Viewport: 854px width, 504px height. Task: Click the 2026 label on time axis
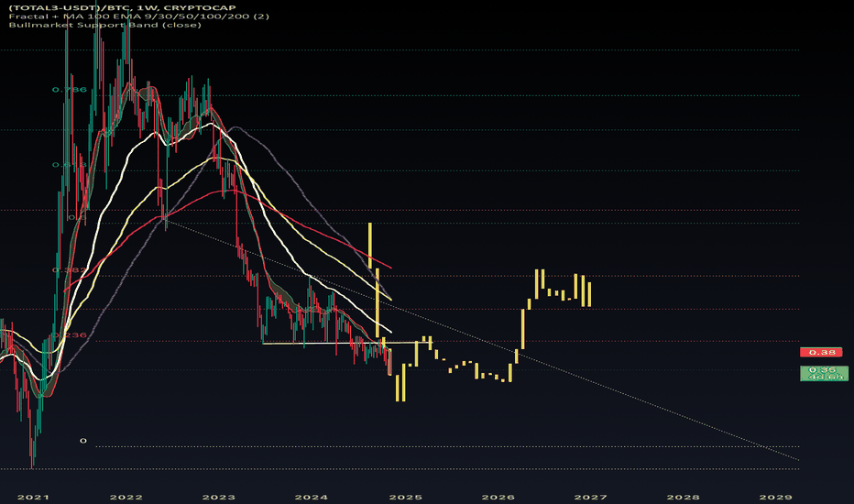click(498, 497)
